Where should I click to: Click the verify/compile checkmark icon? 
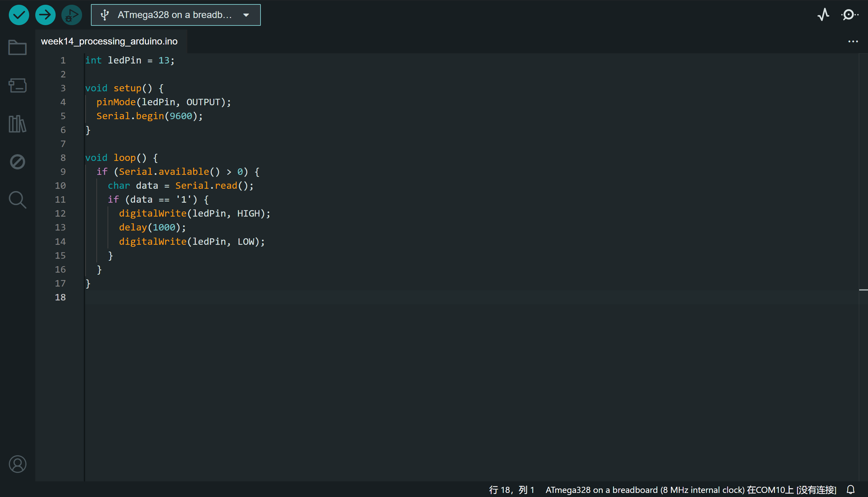click(x=18, y=14)
